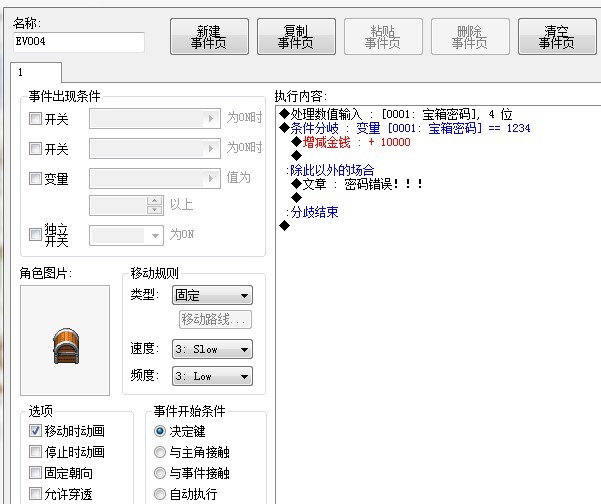Click the 新建事件页 button

[x=209, y=37]
